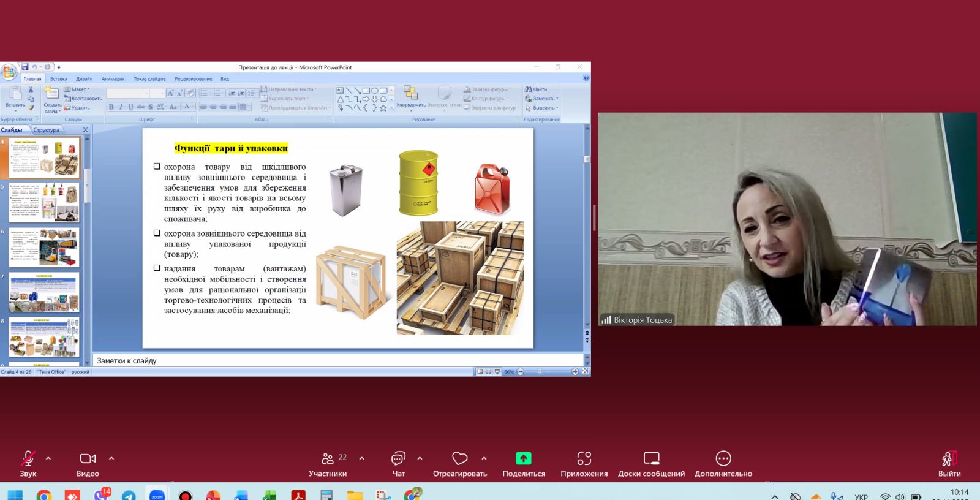980x500 pixels.
Task: Click the PowerPoint zoom slider in status bar
Action: [540, 372]
